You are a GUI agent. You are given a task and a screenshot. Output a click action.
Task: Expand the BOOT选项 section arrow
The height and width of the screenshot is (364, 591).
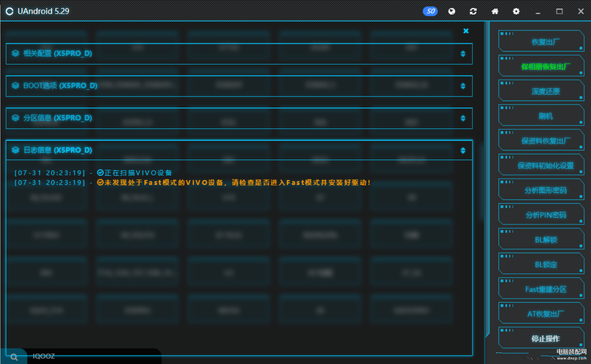pos(463,86)
